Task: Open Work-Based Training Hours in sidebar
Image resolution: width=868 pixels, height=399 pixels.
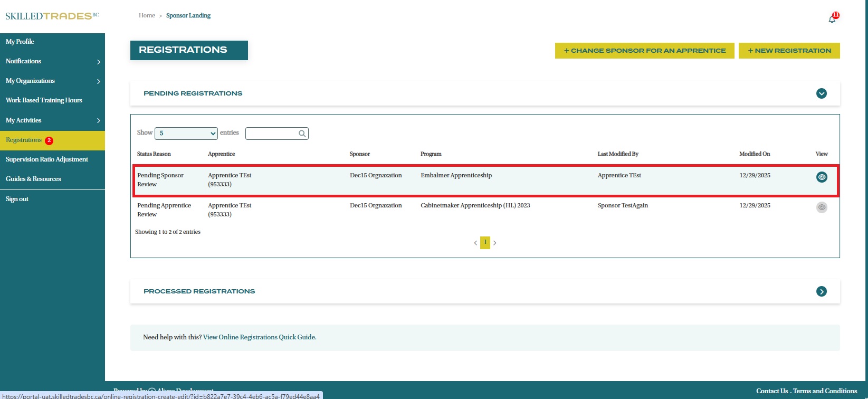Action: tap(44, 100)
